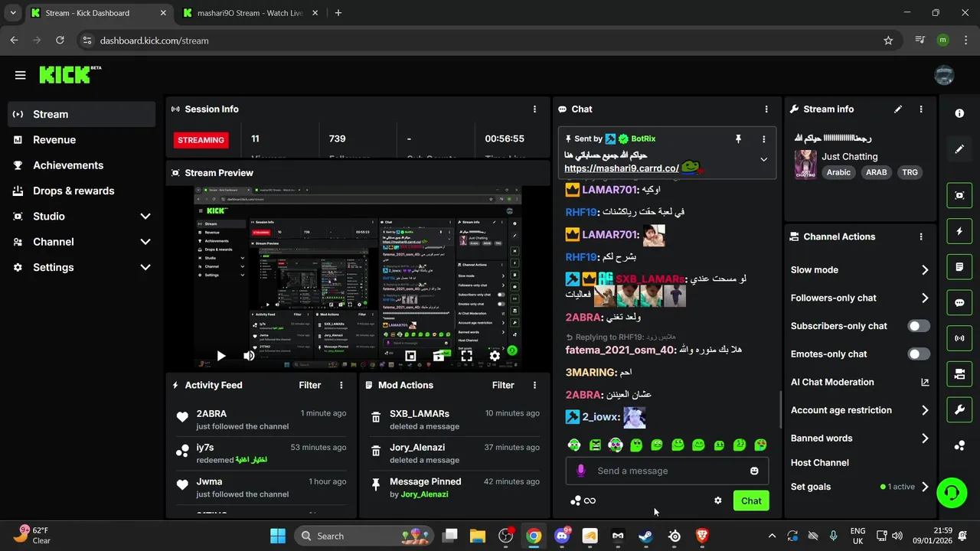Toggle the Session Info broadcast icon in right toolbar
This screenshot has height=551, width=980.
click(x=959, y=338)
